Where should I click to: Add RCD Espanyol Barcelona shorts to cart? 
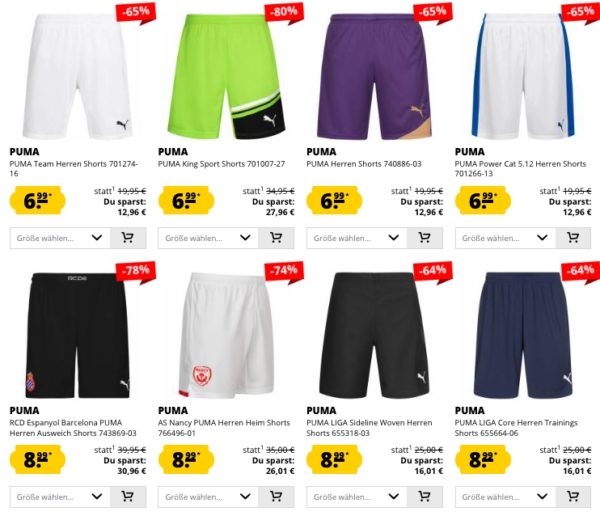(128, 497)
